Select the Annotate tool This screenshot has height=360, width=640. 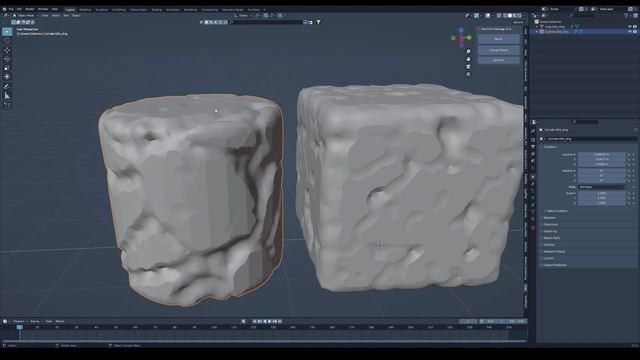tap(7, 86)
